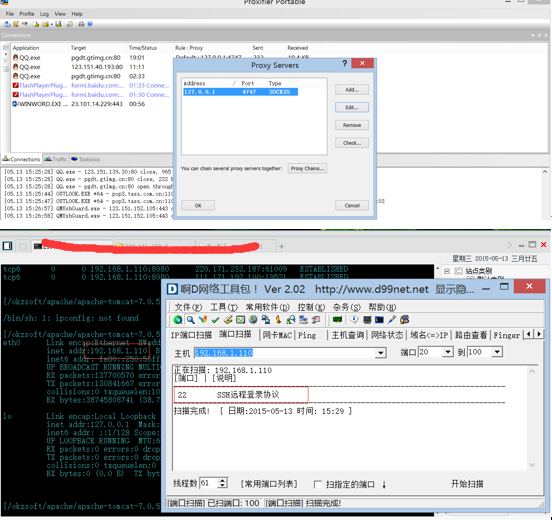Click Cancel in Proxy Servers dialog

(x=352, y=205)
